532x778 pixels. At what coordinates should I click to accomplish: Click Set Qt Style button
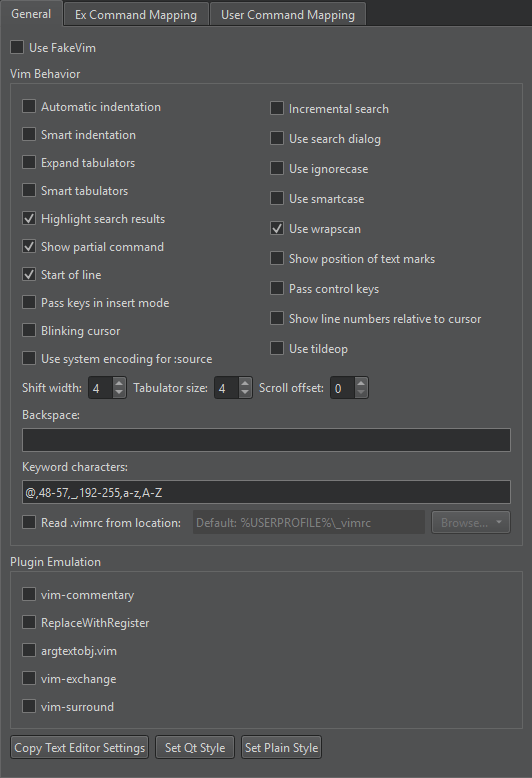195,747
